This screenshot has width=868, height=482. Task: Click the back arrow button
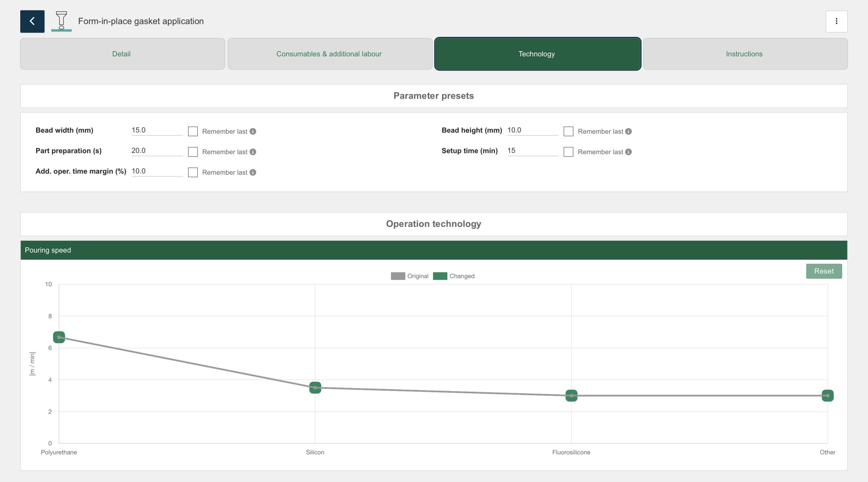tap(32, 21)
